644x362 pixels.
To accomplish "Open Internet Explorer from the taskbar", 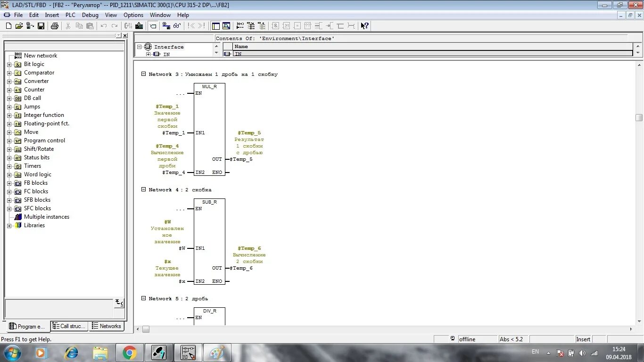I will [x=71, y=353].
